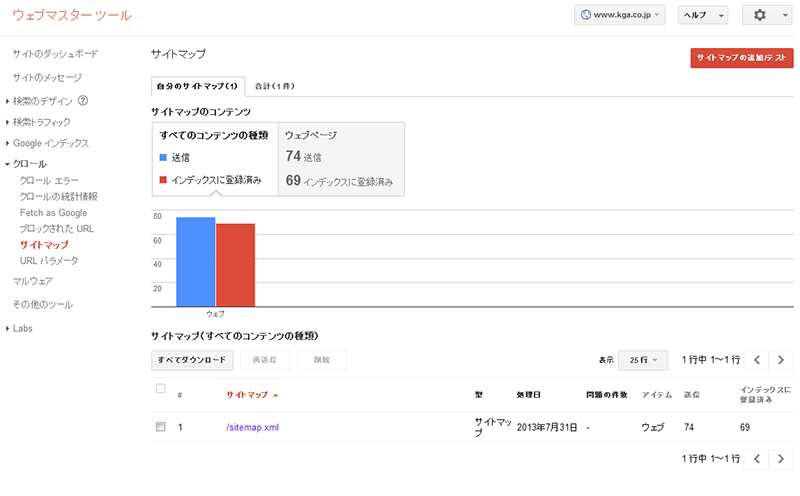Click previous page arrow at bottom pagination
The height and width of the screenshot is (496, 800).
[758, 458]
